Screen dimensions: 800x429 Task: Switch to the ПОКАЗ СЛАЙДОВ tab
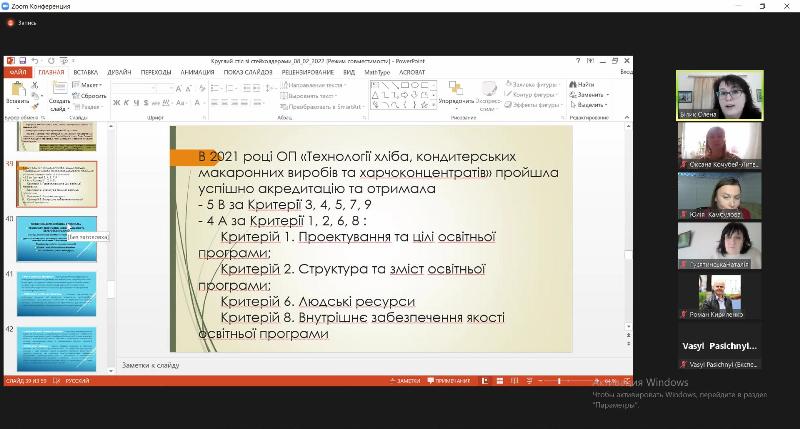coord(248,72)
